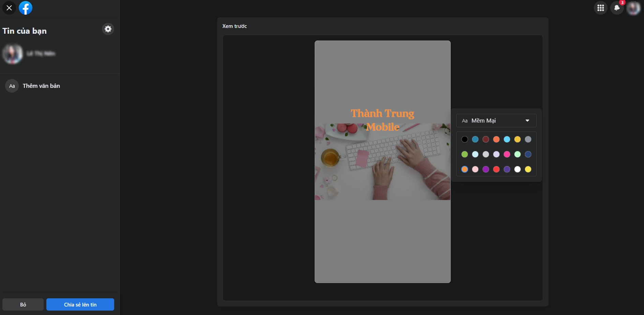Pick the dark gray swatch in top row
644x315 pixels.
[528, 139]
